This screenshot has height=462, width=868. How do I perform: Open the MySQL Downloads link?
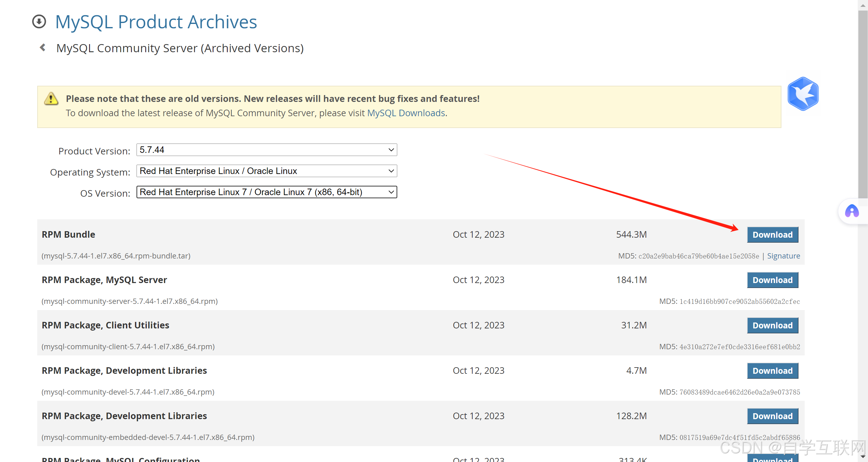click(406, 113)
